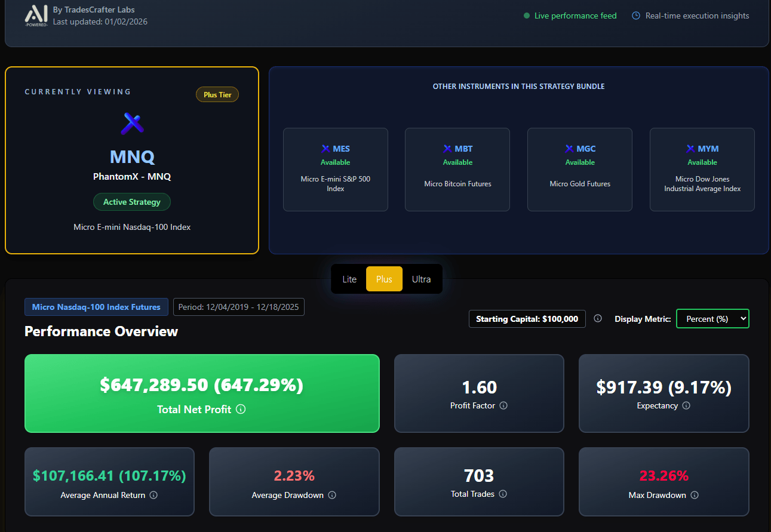
Task: Click the 1.60 Profit Factor value
Action: coord(479,388)
